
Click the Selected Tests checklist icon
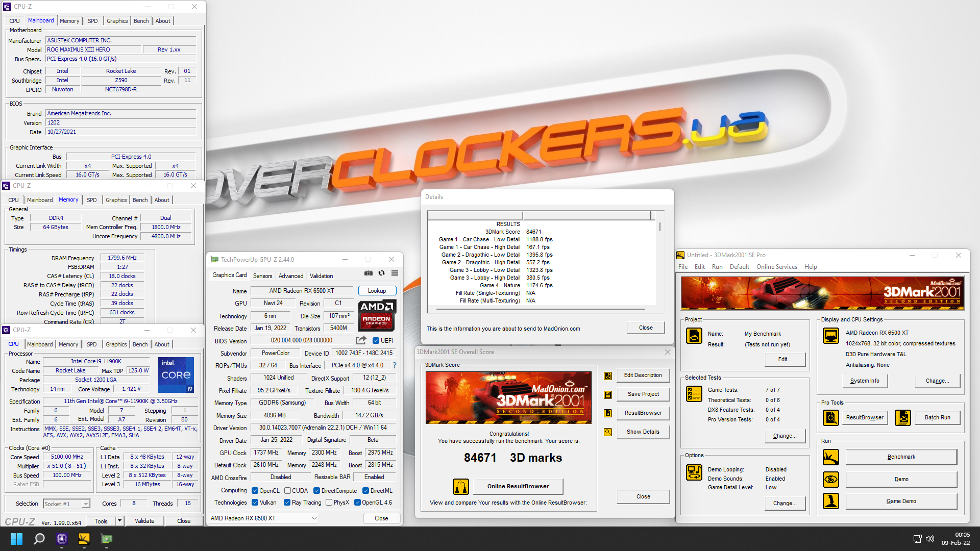click(694, 393)
